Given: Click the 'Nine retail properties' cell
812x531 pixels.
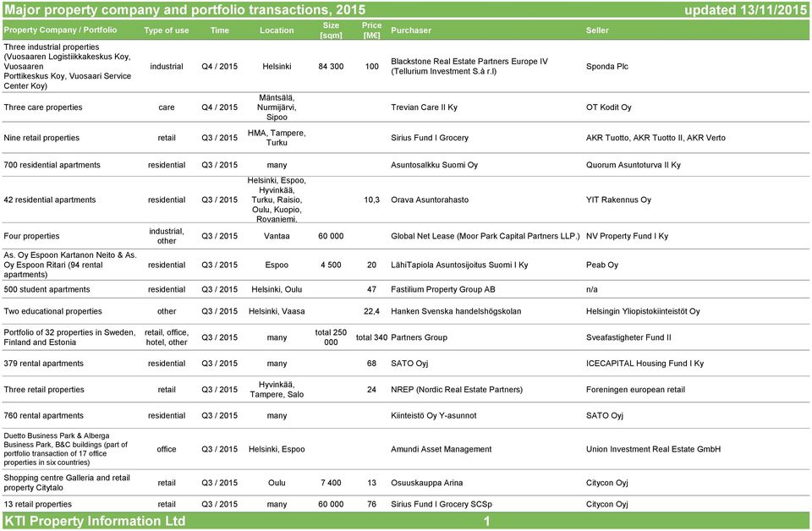Looking at the screenshot, I should pos(41,138).
